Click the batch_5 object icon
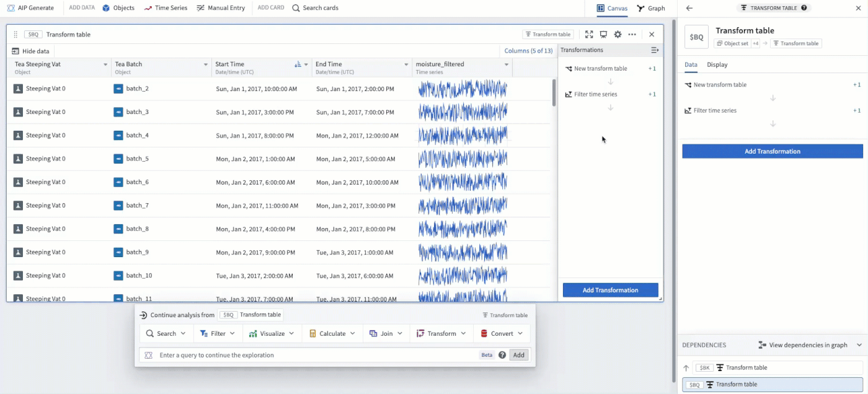Screen dimensions: 868x394 coord(118,159)
